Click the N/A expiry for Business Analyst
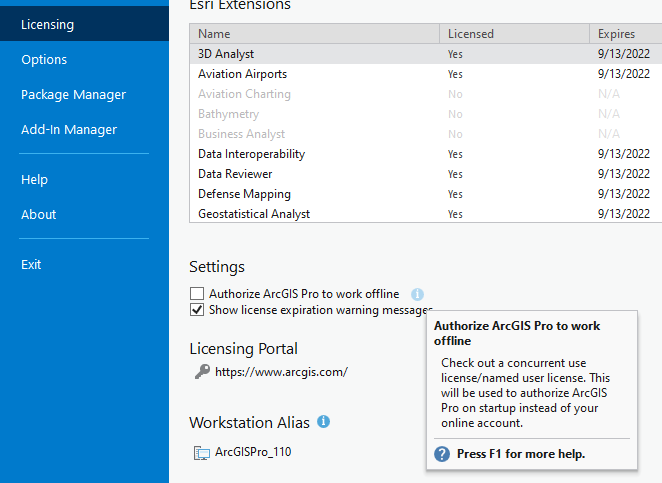Screen dimensions: 662x483 [x=609, y=134]
